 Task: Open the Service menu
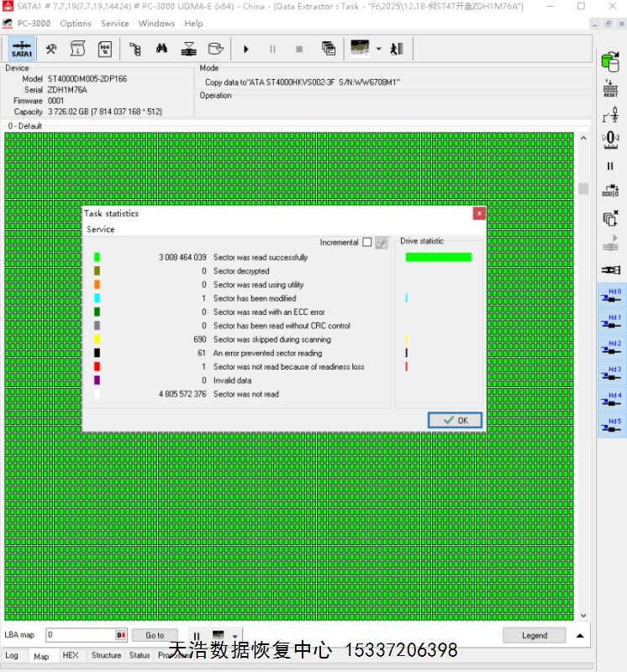click(x=115, y=24)
